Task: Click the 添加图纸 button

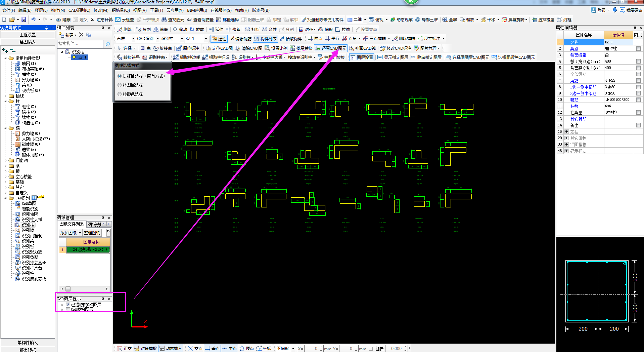Action: click(68, 233)
